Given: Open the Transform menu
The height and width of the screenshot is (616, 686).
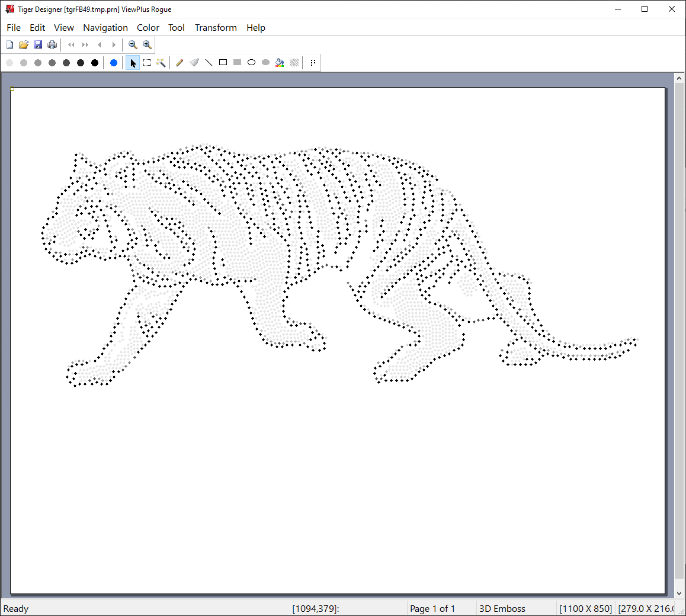Looking at the screenshot, I should coord(216,28).
